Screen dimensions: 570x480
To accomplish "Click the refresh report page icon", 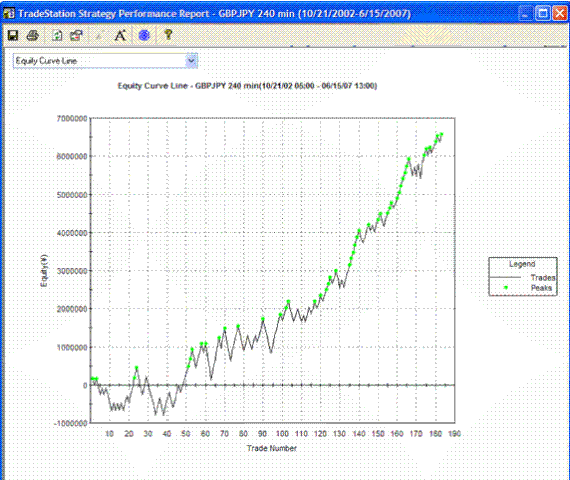I will [57, 35].
